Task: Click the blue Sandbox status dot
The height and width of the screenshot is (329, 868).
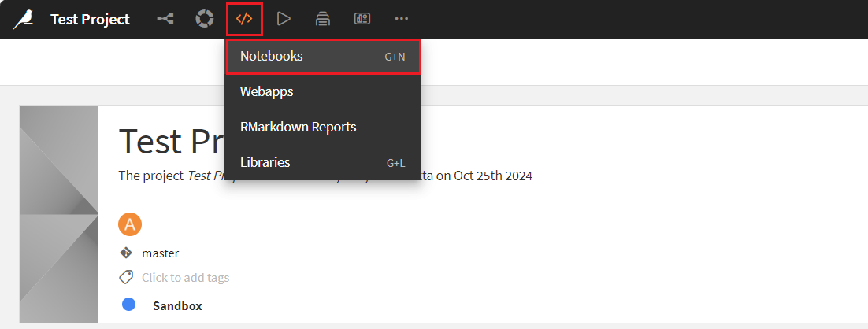Action: click(x=129, y=305)
